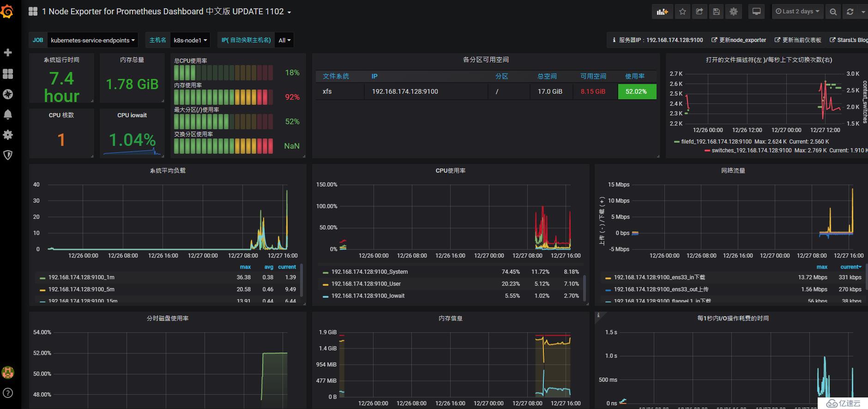The width and height of the screenshot is (868, 409).
Task: Sort disk table by 使用率 column
Action: [x=635, y=76]
